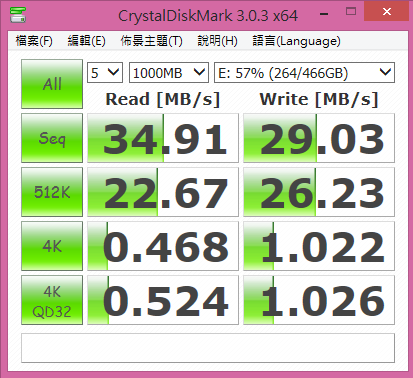Maximize the CrystalDiskMark window
This screenshot has width=413, height=378.
351,12
